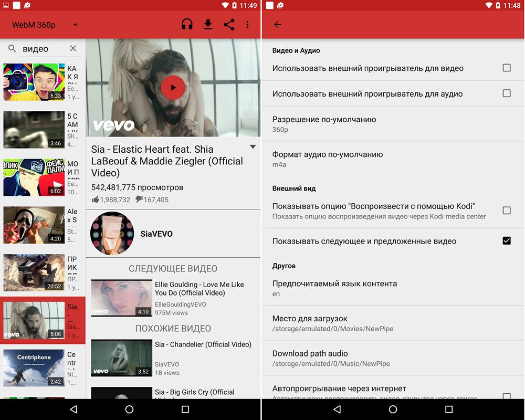Tap the 542,481,775 просмотров view count

(x=137, y=187)
